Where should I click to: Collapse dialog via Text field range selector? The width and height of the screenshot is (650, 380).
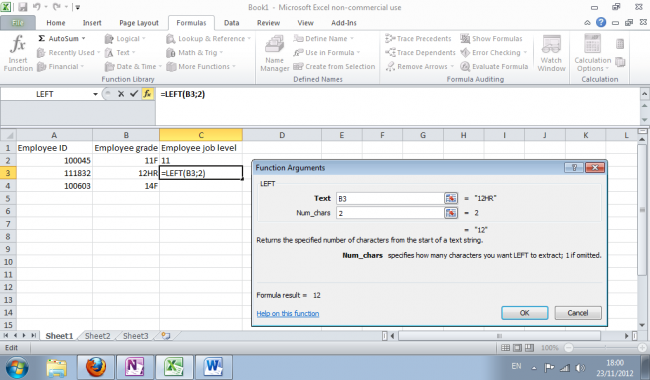(451, 198)
